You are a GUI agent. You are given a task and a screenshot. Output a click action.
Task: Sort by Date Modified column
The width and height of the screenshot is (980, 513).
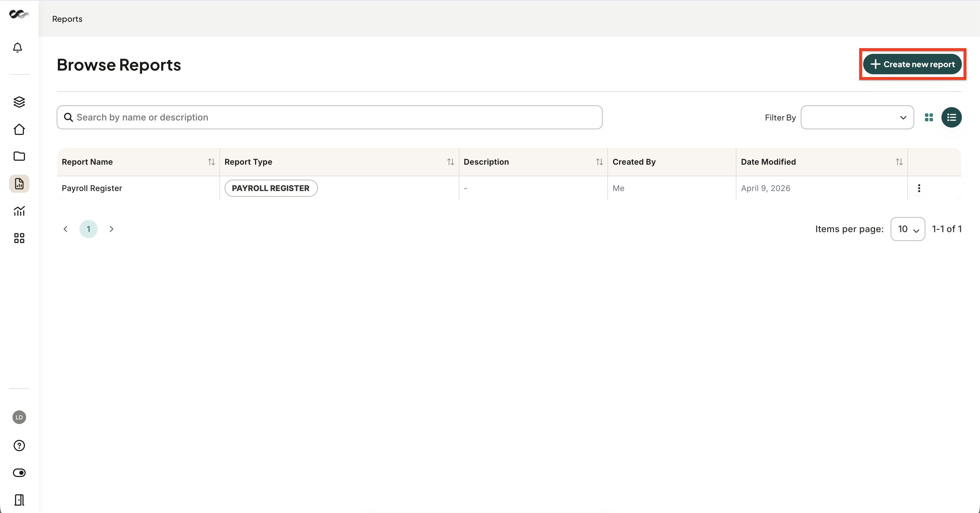pos(899,162)
